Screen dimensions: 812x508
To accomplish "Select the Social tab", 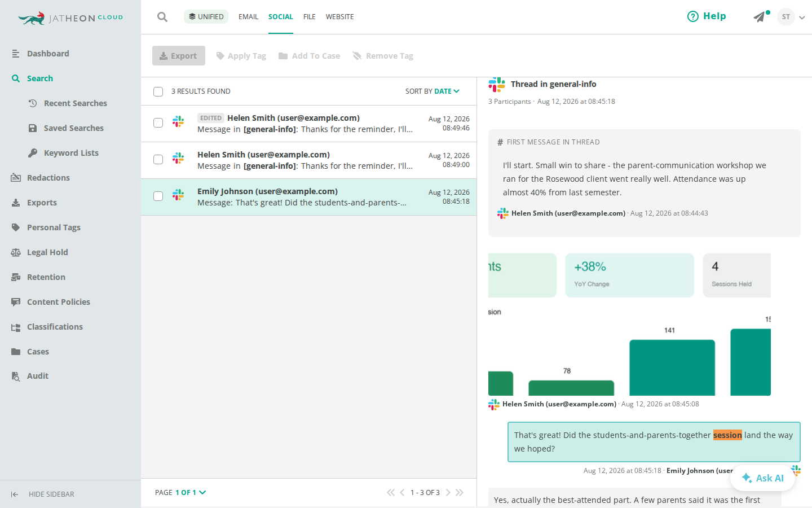I will point(280,17).
